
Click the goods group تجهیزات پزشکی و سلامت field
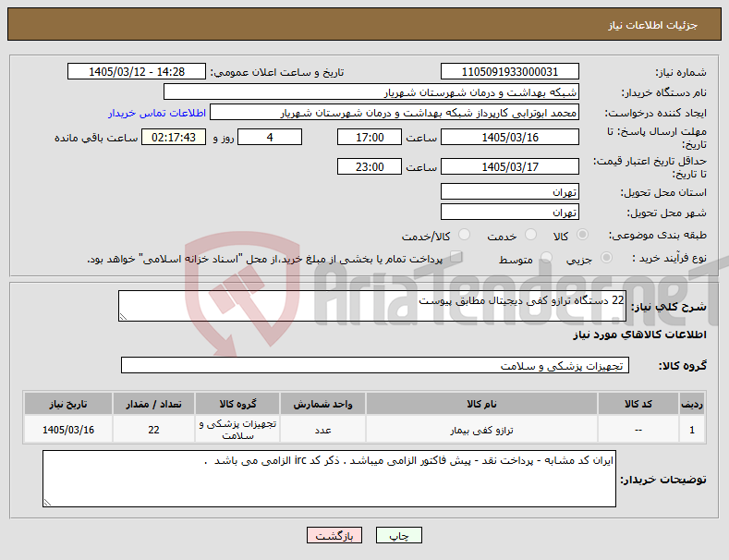point(375,366)
